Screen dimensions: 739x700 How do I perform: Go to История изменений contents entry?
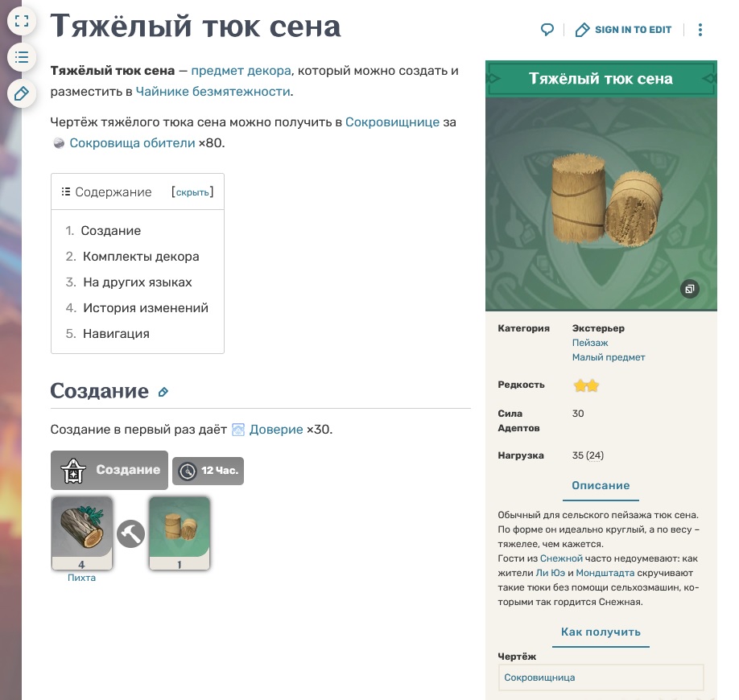[x=146, y=307]
